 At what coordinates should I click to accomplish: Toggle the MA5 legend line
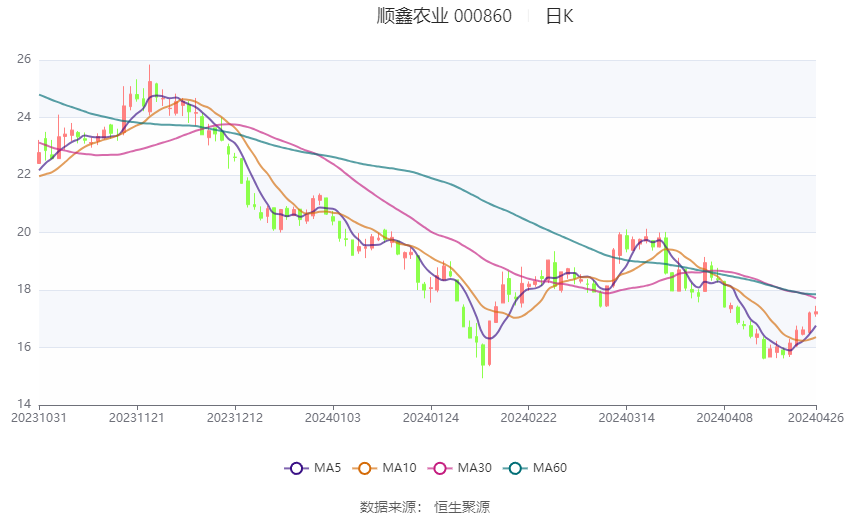[313, 468]
